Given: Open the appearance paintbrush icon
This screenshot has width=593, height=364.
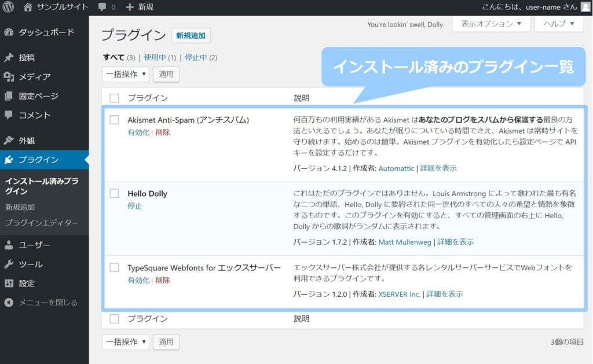Looking at the screenshot, I should pos(9,141).
